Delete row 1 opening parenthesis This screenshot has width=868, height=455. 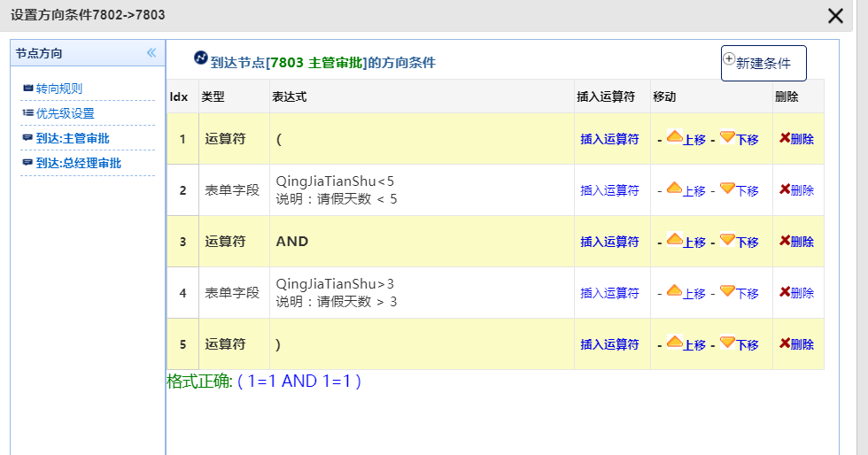[796, 139]
